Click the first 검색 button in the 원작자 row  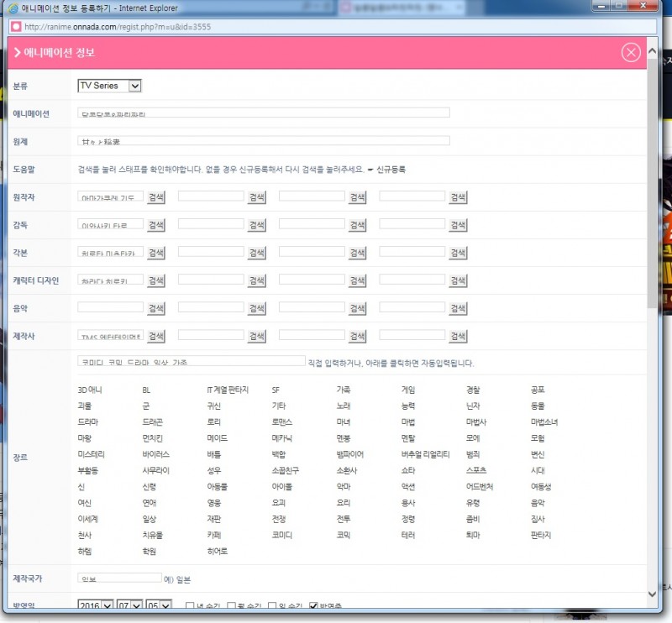tap(157, 197)
